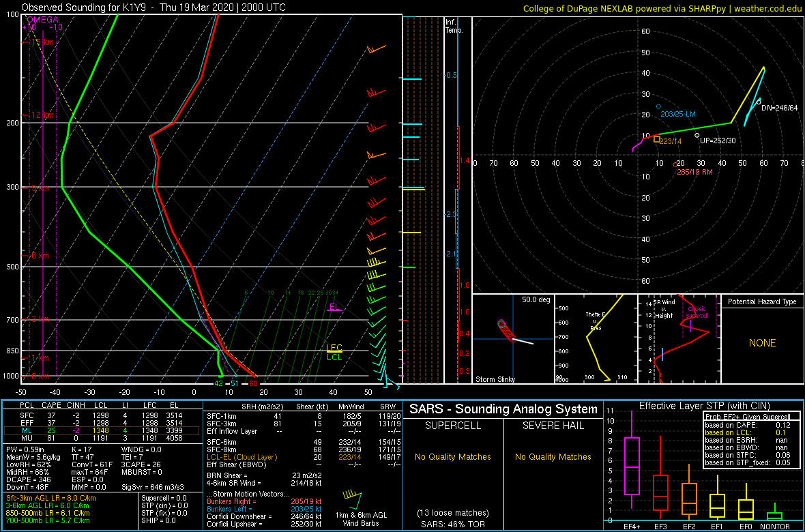Click the Corfidi Upshear = 252/30 kt line
805x532 pixels.
pos(264,524)
